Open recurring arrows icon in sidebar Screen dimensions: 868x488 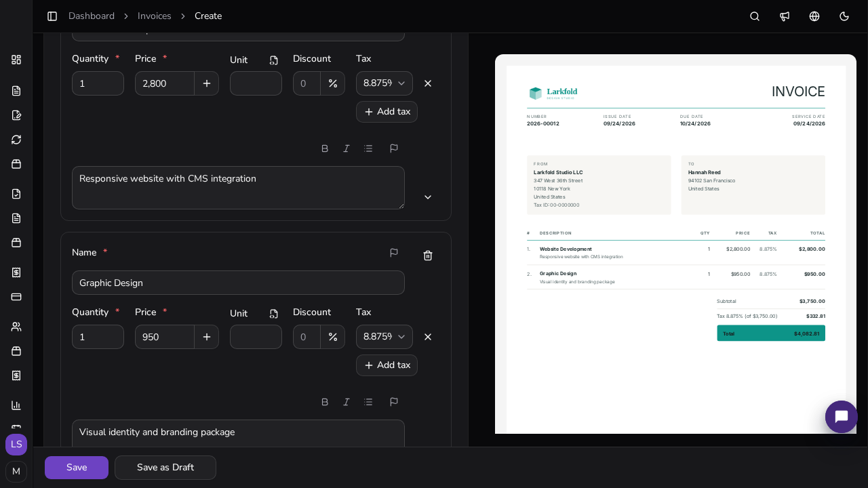[16, 140]
